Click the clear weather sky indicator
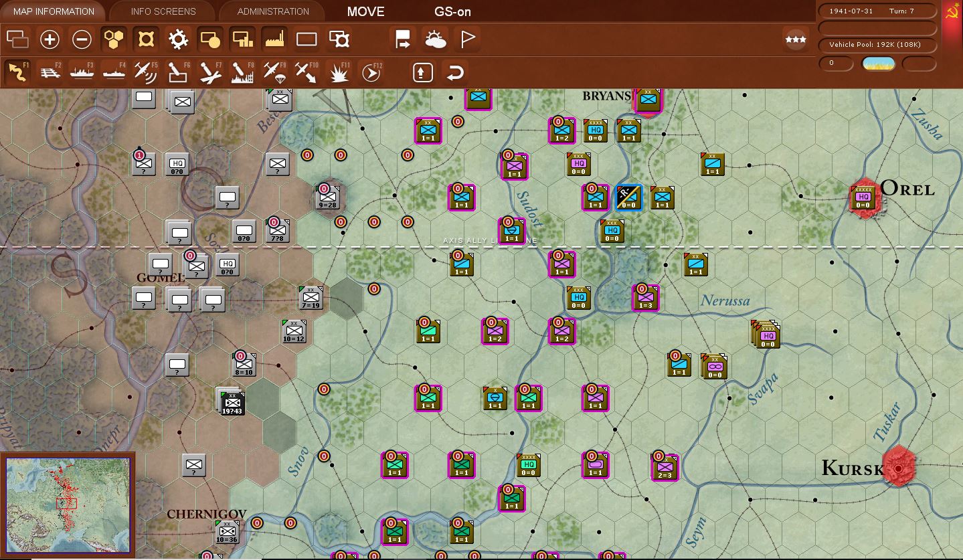The width and height of the screenshot is (963, 560). 878,64
